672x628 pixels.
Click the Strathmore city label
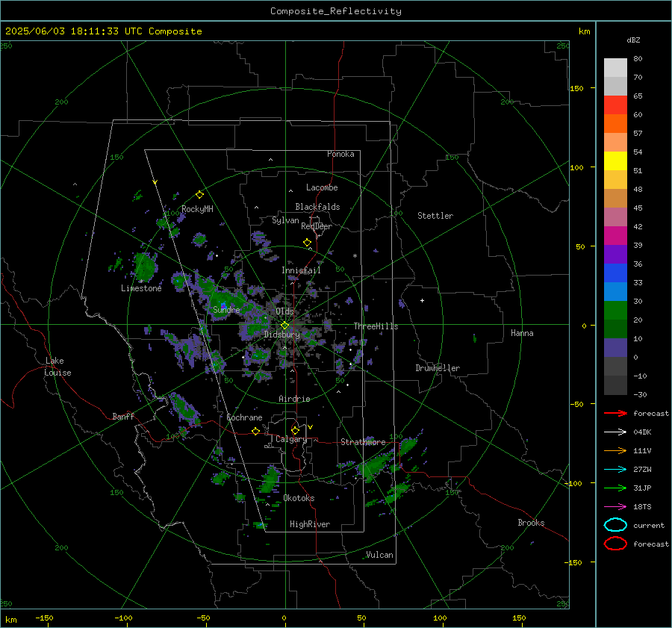pos(363,442)
